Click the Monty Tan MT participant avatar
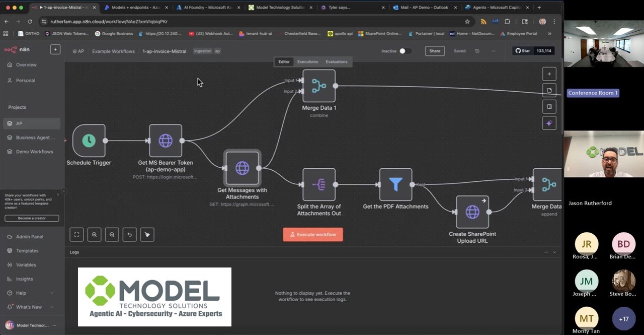Screen dimensions: 644x335 coord(587,319)
